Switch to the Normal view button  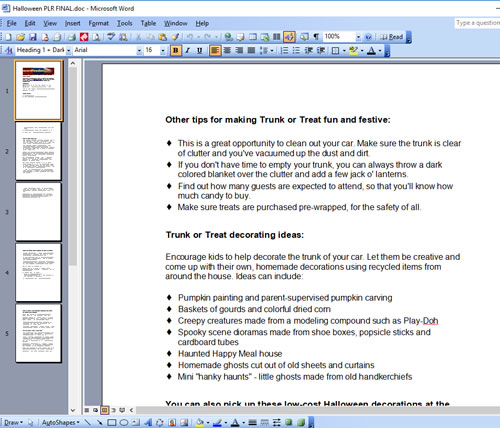pyautogui.click(x=86, y=410)
